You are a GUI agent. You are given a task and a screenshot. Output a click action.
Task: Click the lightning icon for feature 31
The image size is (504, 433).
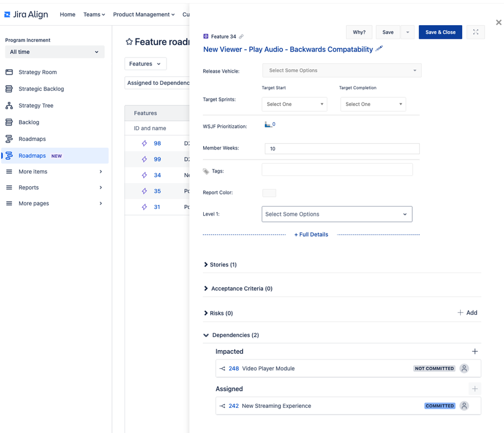pyautogui.click(x=144, y=207)
